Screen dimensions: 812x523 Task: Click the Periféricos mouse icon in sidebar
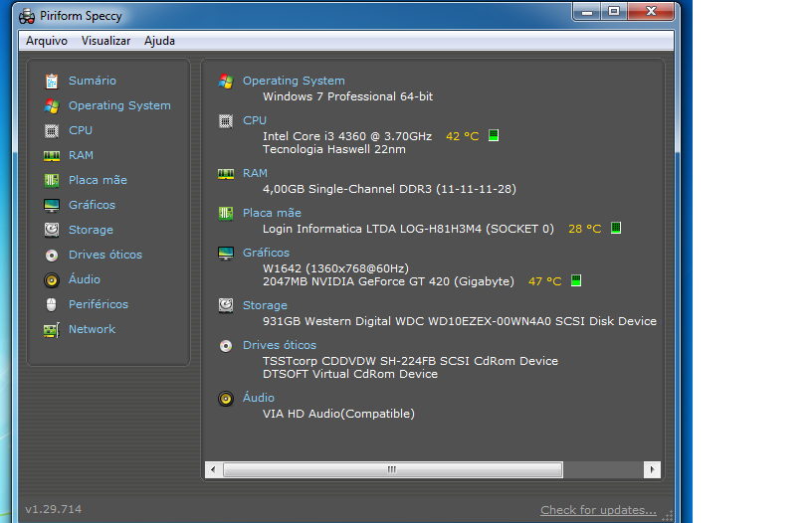(52, 304)
